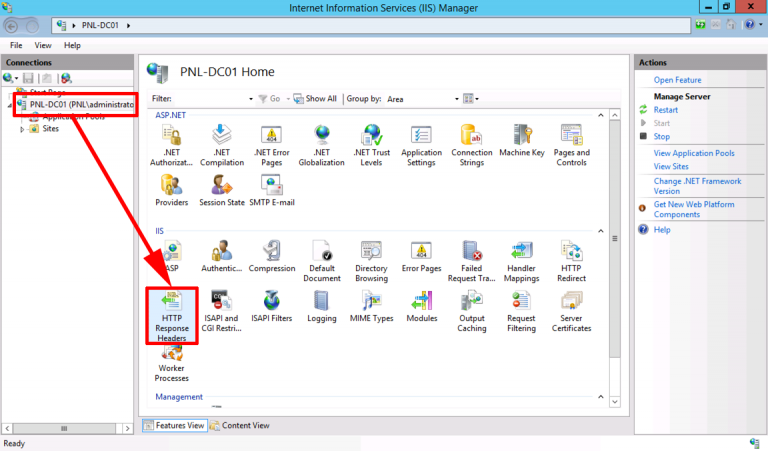Open the Default Document feature
This screenshot has height=451, width=768.
point(322,261)
